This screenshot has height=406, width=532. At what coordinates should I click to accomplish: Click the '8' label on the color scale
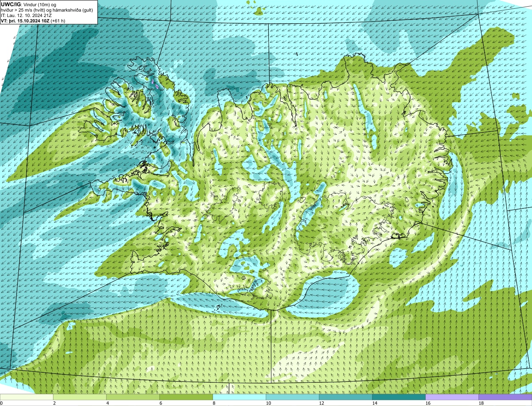tap(214, 403)
